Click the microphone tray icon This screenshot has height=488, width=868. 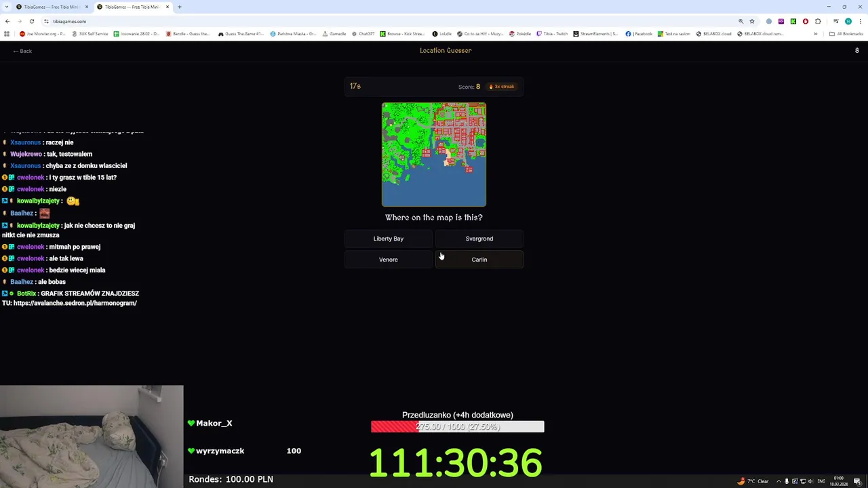coord(787,481)
